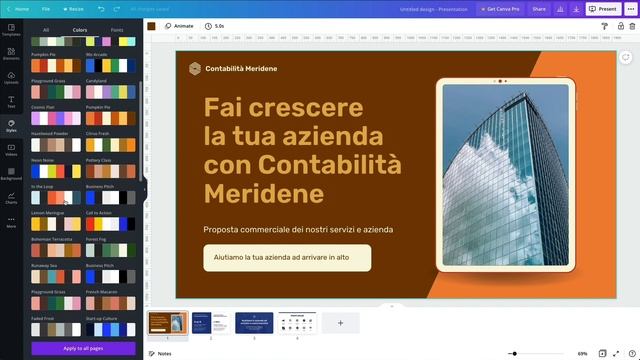This screenshot has height=360, width=640.
Task: Enter fullscreen with the expand arrows icon
Action: (x=616, y=353)
